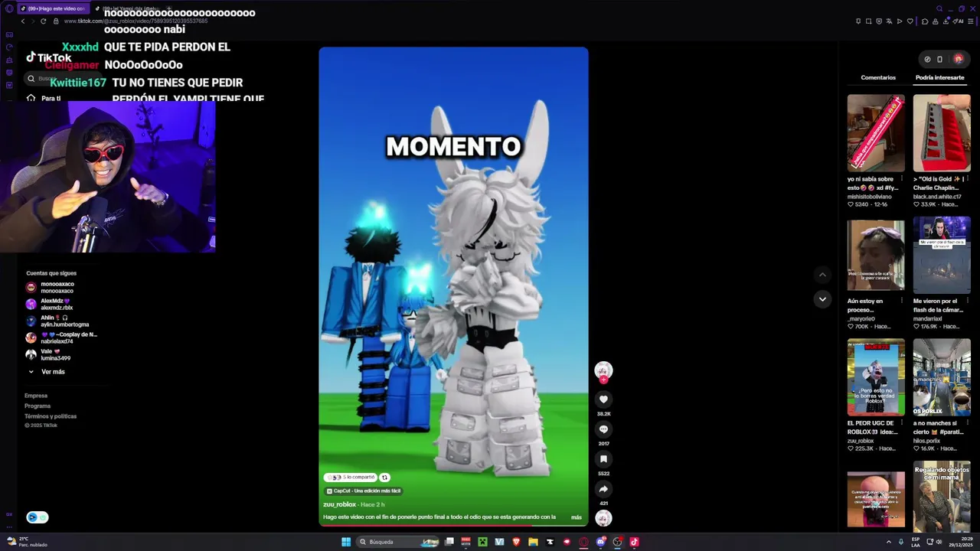The height and width of the screenshot is (551, 980).
Task: Open the Empresa footer link
Action: tap(36, 396)
